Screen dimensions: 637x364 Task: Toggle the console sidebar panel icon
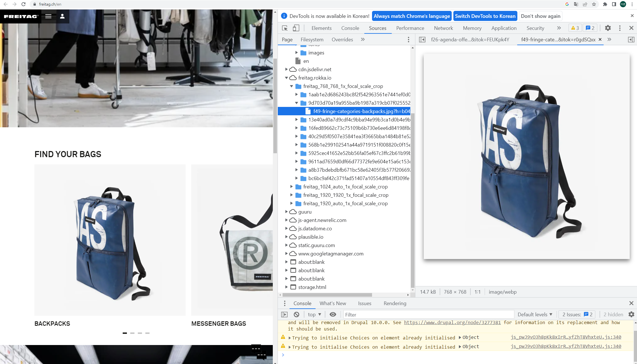click(284, 315)
